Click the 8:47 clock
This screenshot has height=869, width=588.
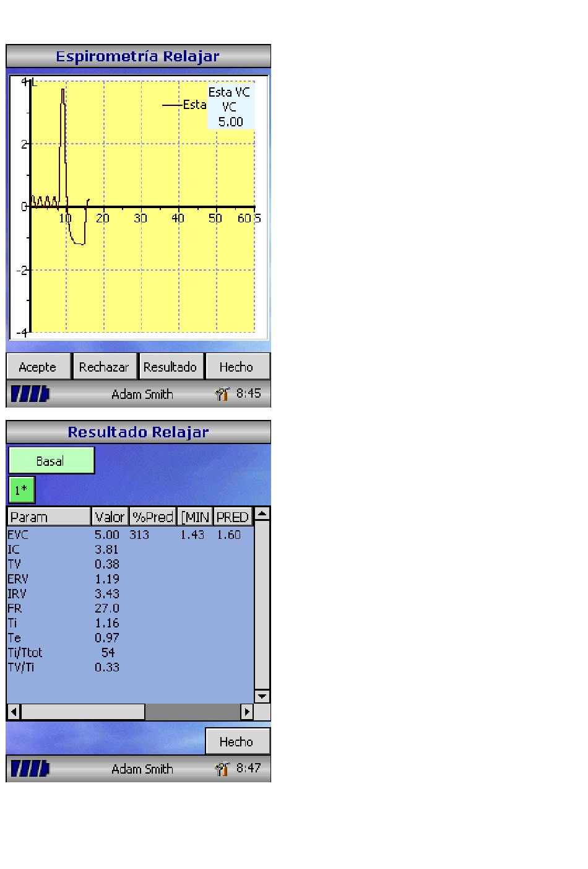point(249,768)
